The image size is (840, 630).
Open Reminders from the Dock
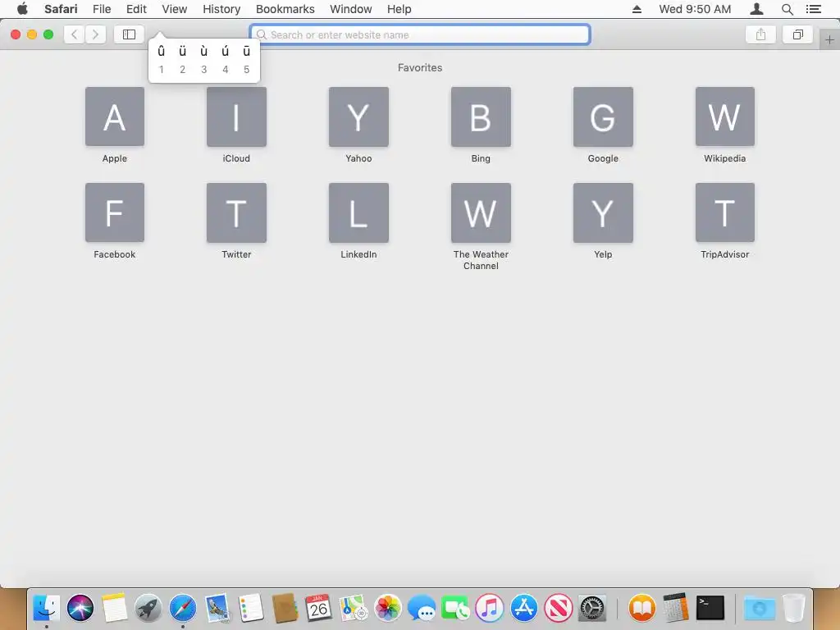[251, 608]
